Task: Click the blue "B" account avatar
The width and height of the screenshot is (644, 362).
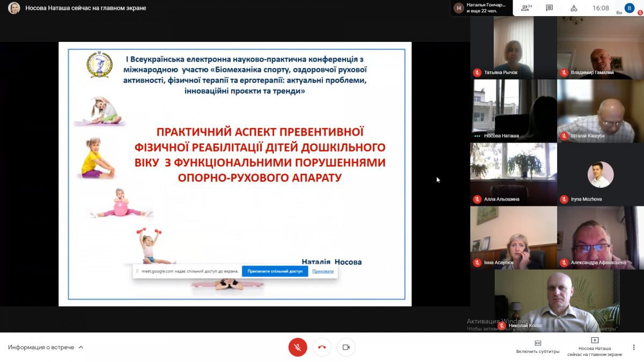Action: (x=630, y=8)
